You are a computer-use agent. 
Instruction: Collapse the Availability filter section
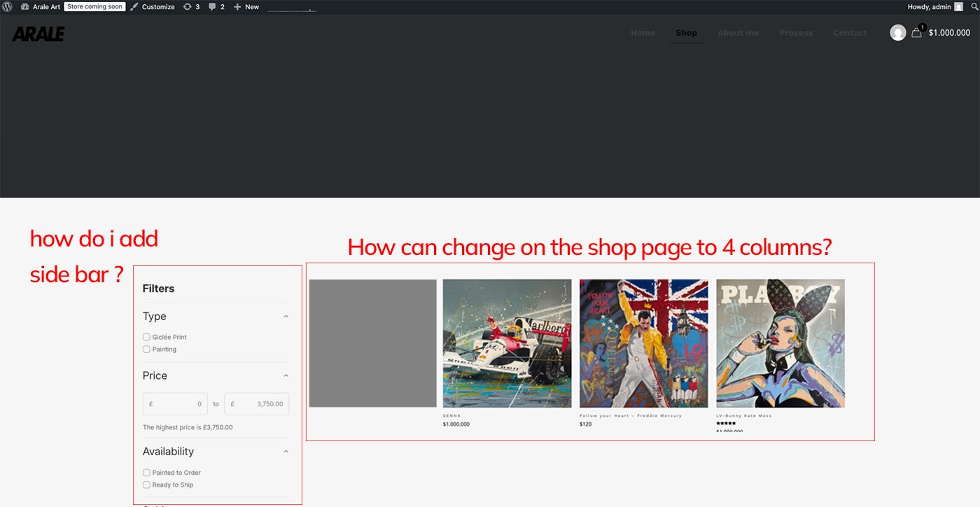point(286,452)
